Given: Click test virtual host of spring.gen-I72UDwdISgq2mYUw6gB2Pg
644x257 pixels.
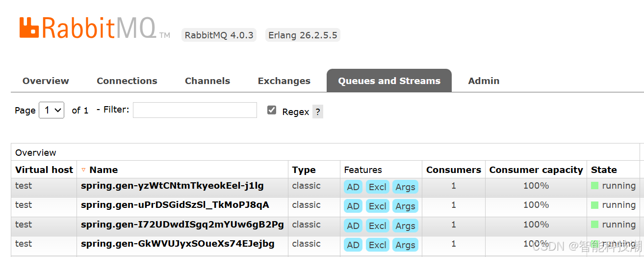Looking at the screenshot, I should tap(24, 225).
